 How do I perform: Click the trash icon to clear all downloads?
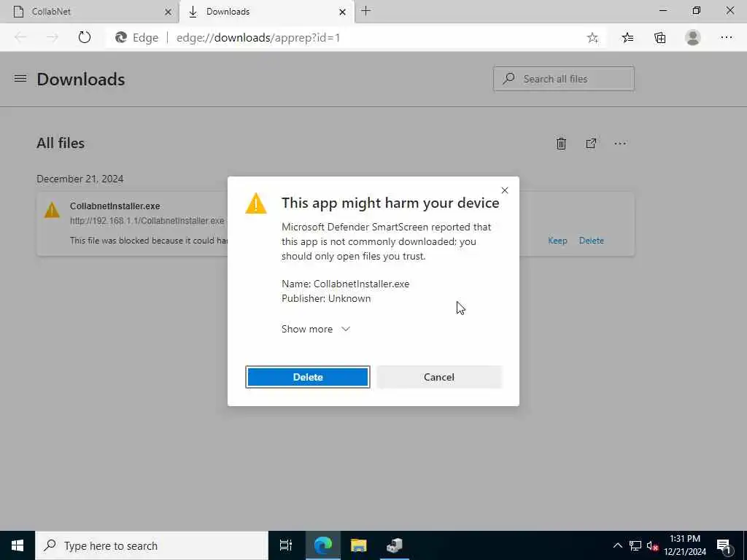click(x=561, y=144)
